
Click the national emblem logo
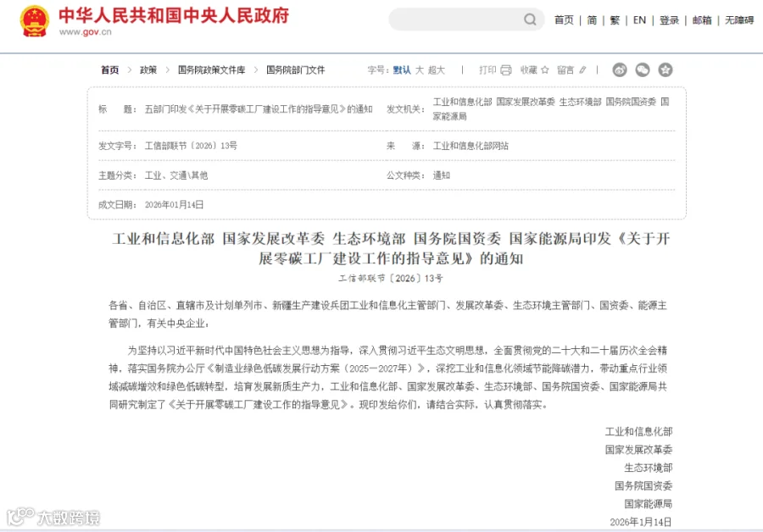[x=34, y=20]
